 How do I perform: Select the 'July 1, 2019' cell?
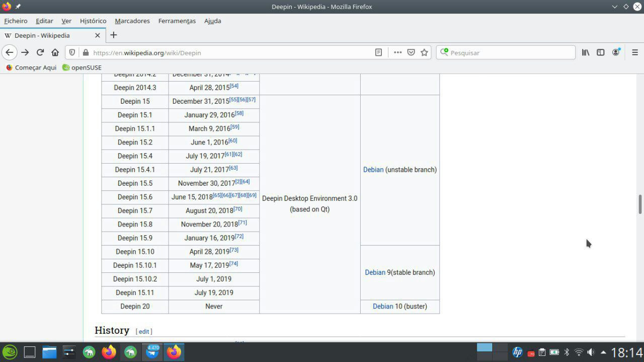pos(214,279)
